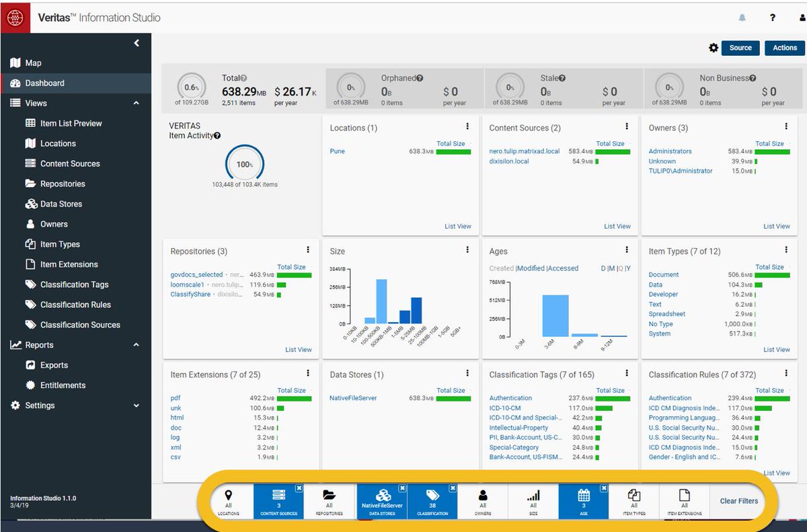Click the Owners filter person icon

pyautogui.click(x=483, y=496)
